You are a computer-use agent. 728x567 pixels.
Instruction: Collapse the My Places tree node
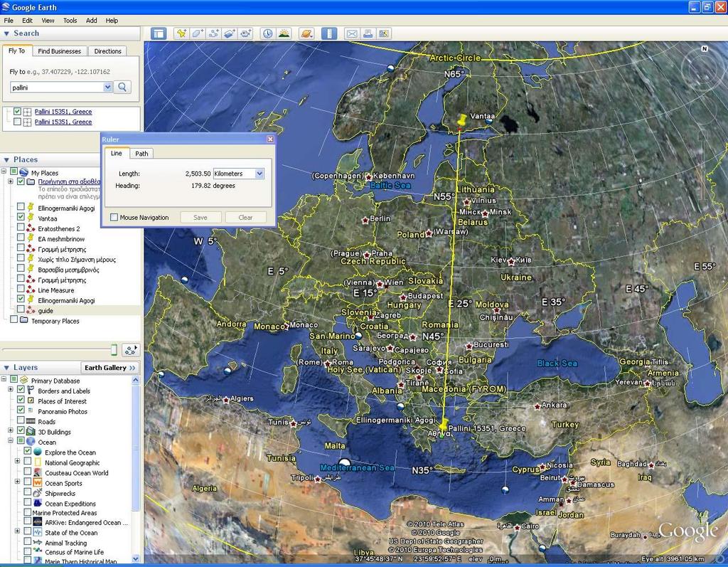(x=4, y=171)
